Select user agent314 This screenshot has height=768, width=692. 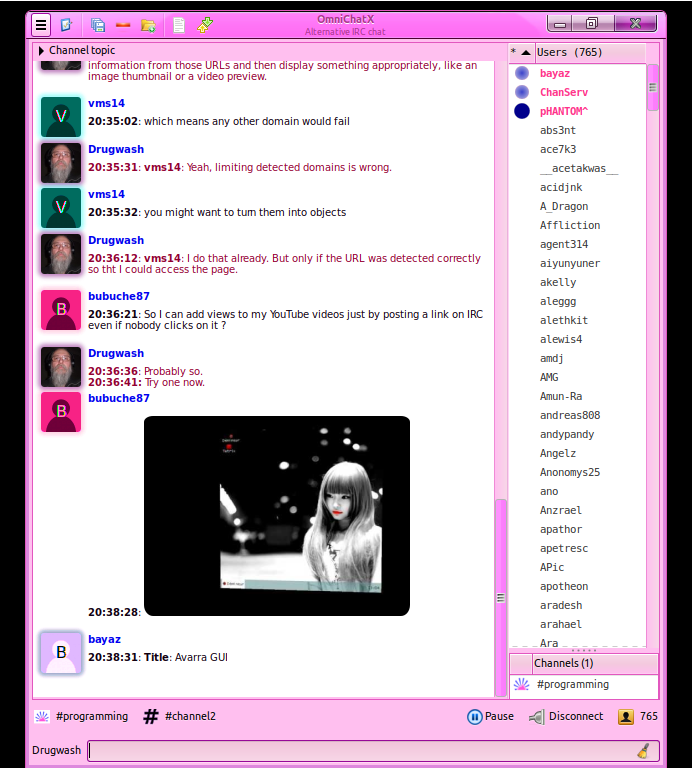pos(564,244)
